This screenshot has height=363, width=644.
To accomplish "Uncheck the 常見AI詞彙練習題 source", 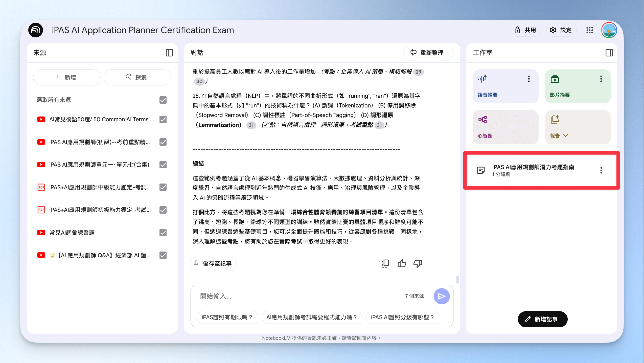I will click(163, 233).
